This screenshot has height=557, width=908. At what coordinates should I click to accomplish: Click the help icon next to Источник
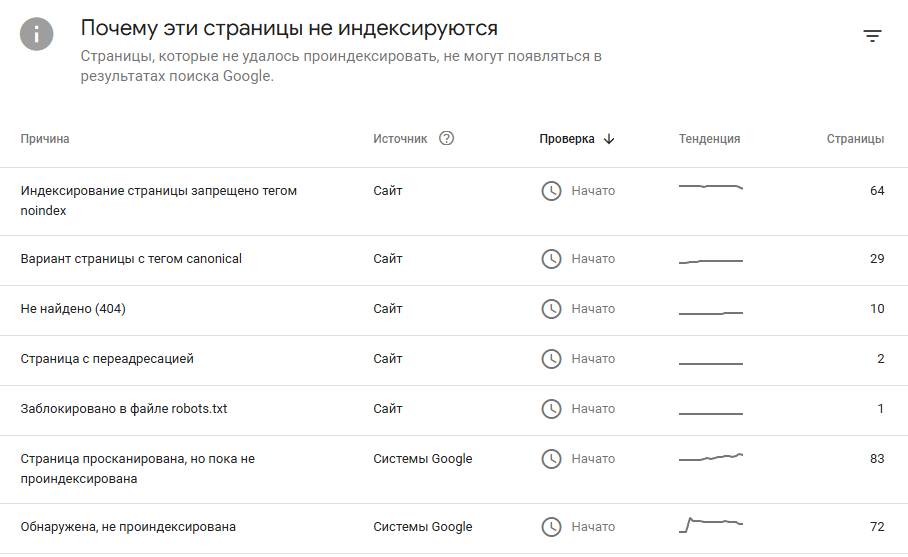click(446, 139)
